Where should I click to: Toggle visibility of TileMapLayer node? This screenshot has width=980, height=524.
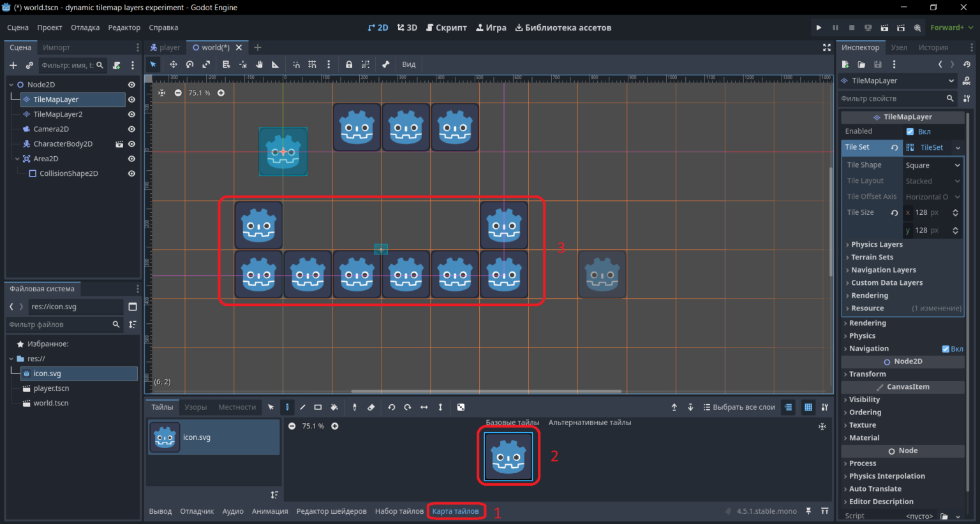[x=131, y=99]
